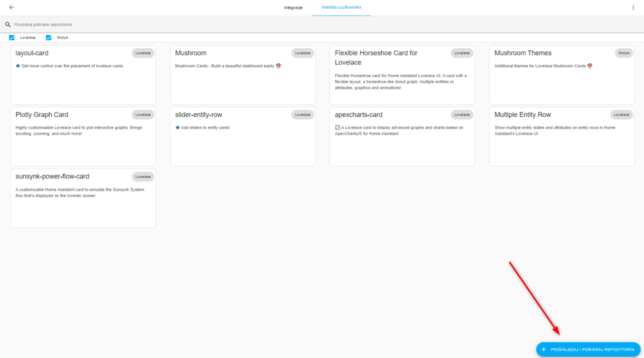Open the Mushroom Themes card
The width and height of the screenshot is (644, 358).
(x=562, y=75)
